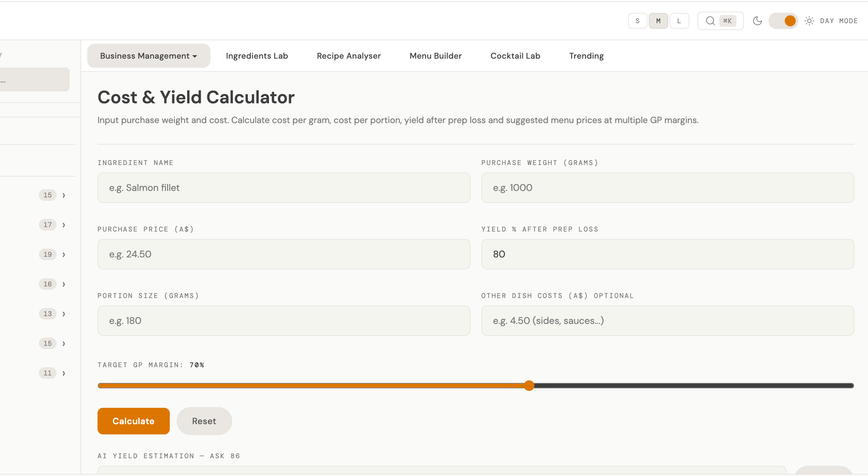
Task: Select the M text size option
Action: click(658, 21)
